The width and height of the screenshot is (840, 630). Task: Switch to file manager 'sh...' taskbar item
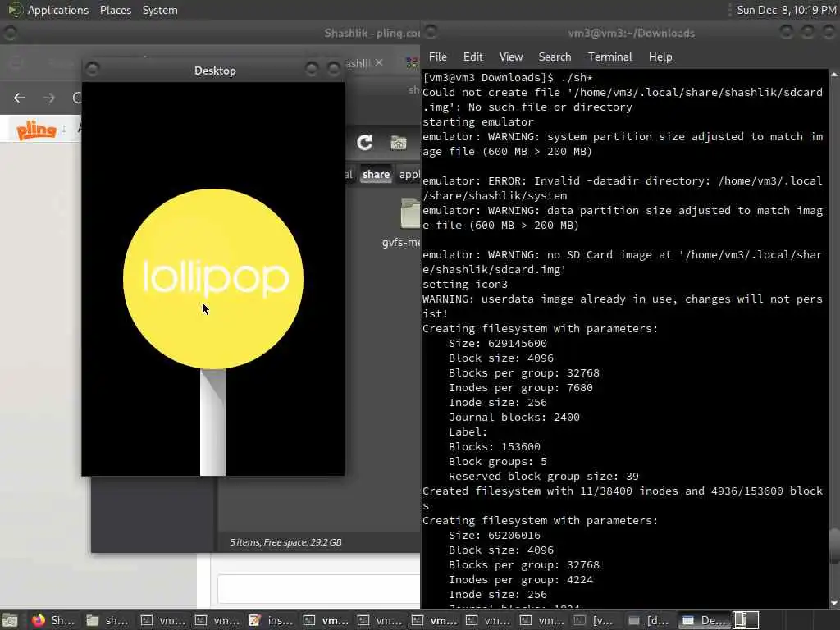107,620
